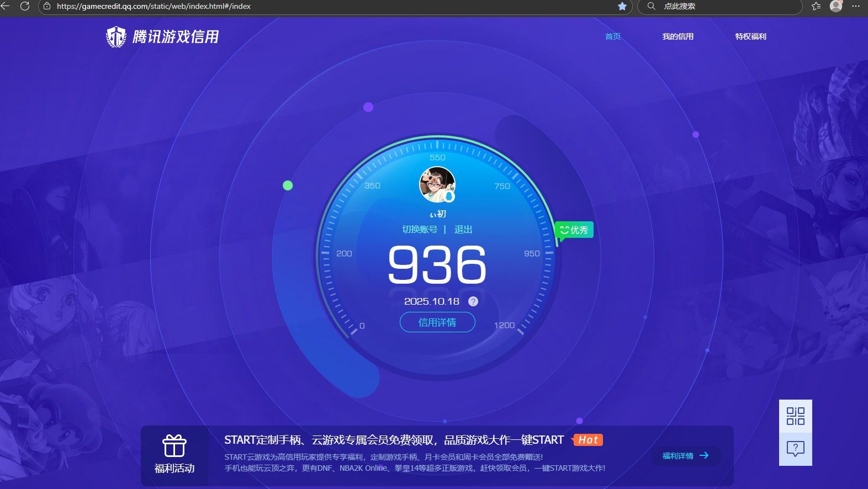This screenshot has width=868, height=489.
Task: Refresh the page with the reload icon
Action: pyautogui.click(x=25, y=6)
